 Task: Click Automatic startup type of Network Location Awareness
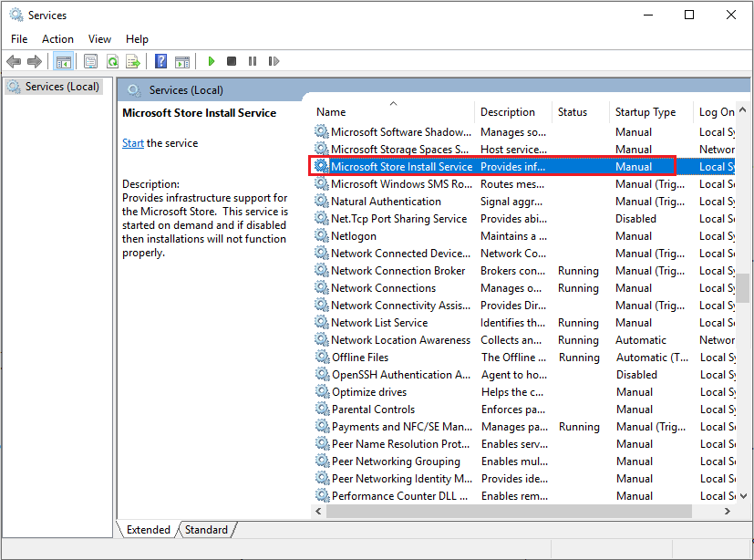[641, 339]
